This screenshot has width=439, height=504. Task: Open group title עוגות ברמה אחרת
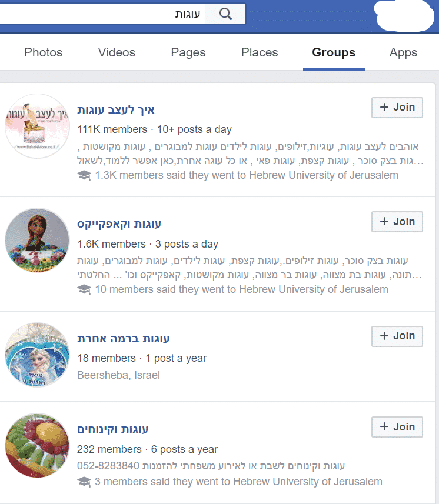click(123, 339)
